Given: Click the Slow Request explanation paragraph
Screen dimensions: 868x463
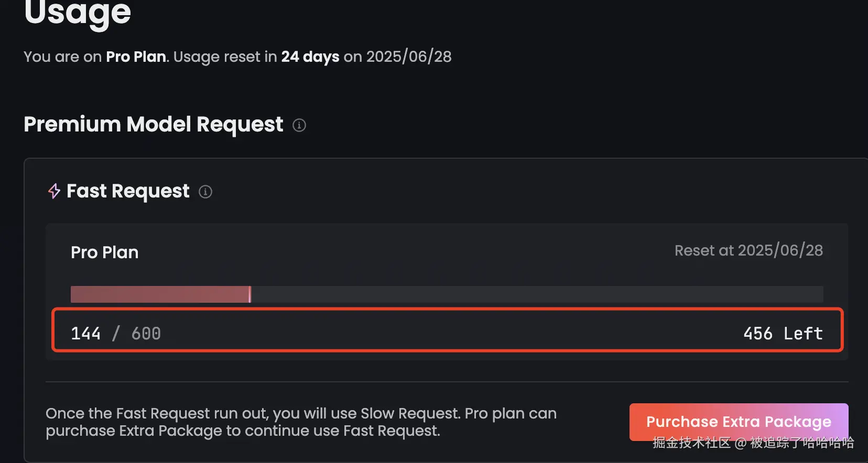Looking at the screenshot, I should point(301,422).
